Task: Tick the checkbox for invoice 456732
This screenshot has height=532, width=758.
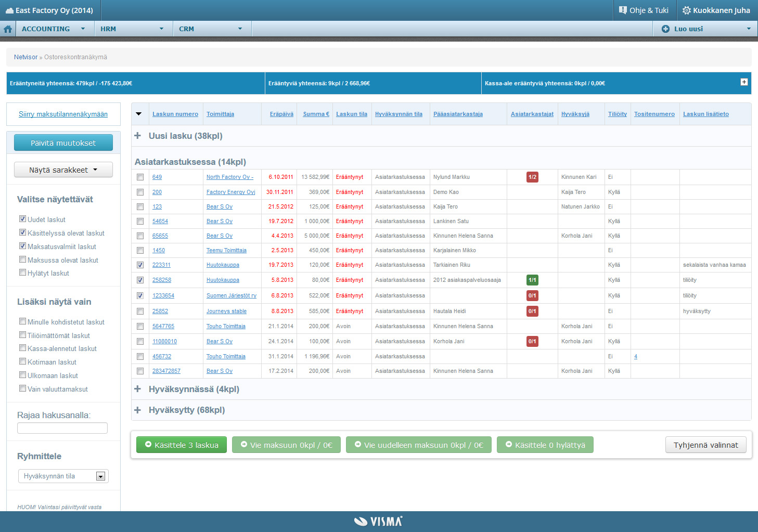Action: tap(140, 357)
